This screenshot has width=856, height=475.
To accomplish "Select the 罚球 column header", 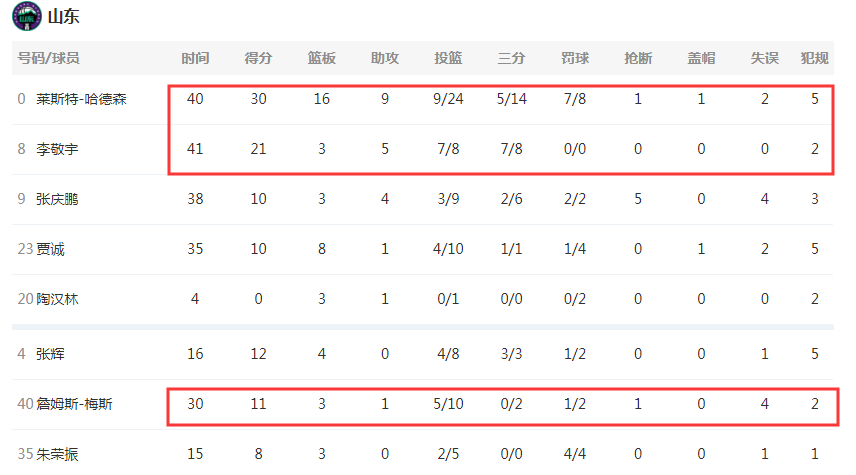I will [575, 58].
